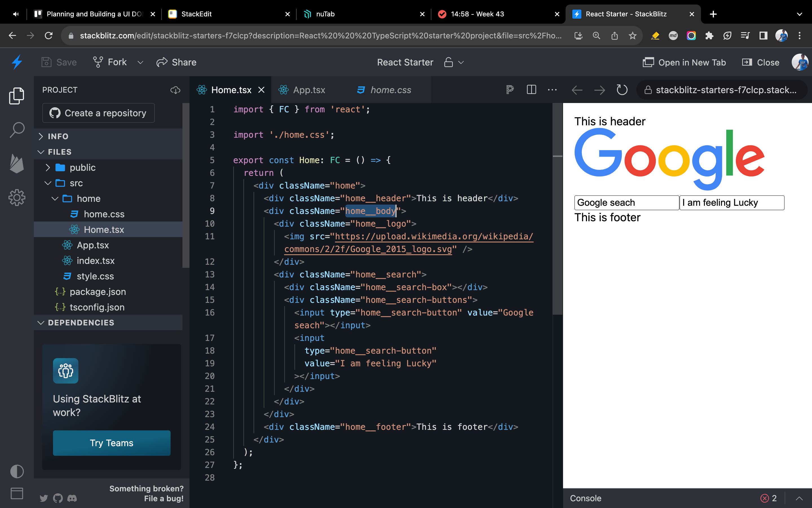Expand the INFO section
Image resolution: width=812 pixels, height=508 pixels.
click(108, 136)
